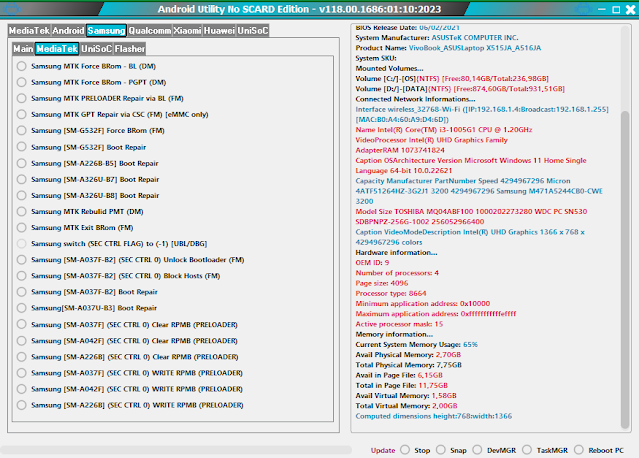Choose SM-A042F WRITE RPMB (PRELOADER)
639x458 pixels.
22,389
